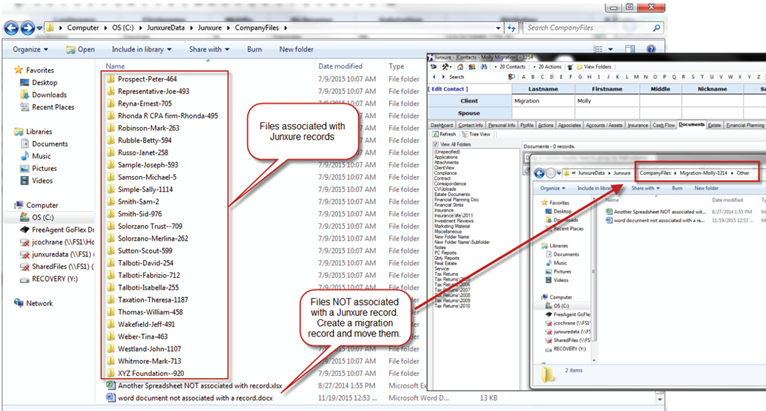
Task: Click Junxure binoculars find icon
Action: 484,67
